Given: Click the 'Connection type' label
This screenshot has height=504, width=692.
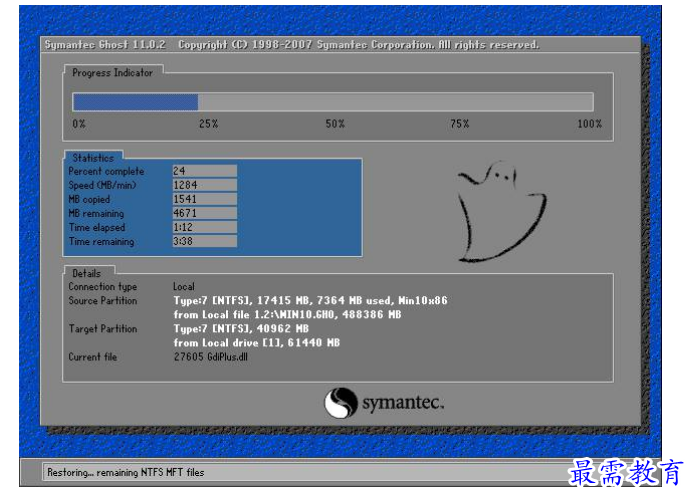Looking at the screenshot, I should [x=103, y=287].
